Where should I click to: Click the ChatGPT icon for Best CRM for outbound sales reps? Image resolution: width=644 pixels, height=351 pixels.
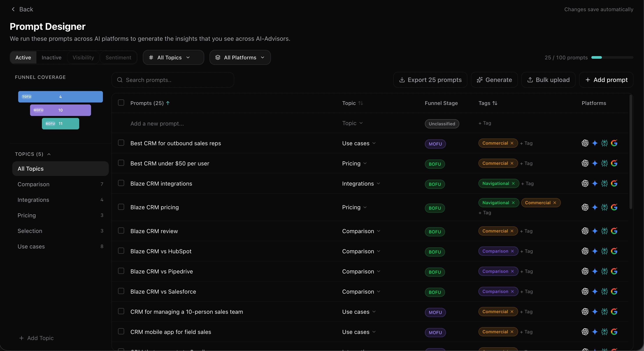coord(585,143)
